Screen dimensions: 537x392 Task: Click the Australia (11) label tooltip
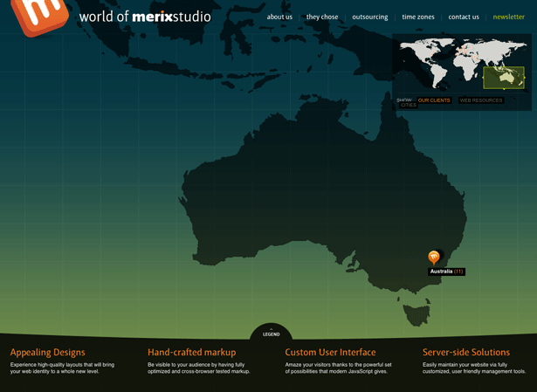(446, 272)
